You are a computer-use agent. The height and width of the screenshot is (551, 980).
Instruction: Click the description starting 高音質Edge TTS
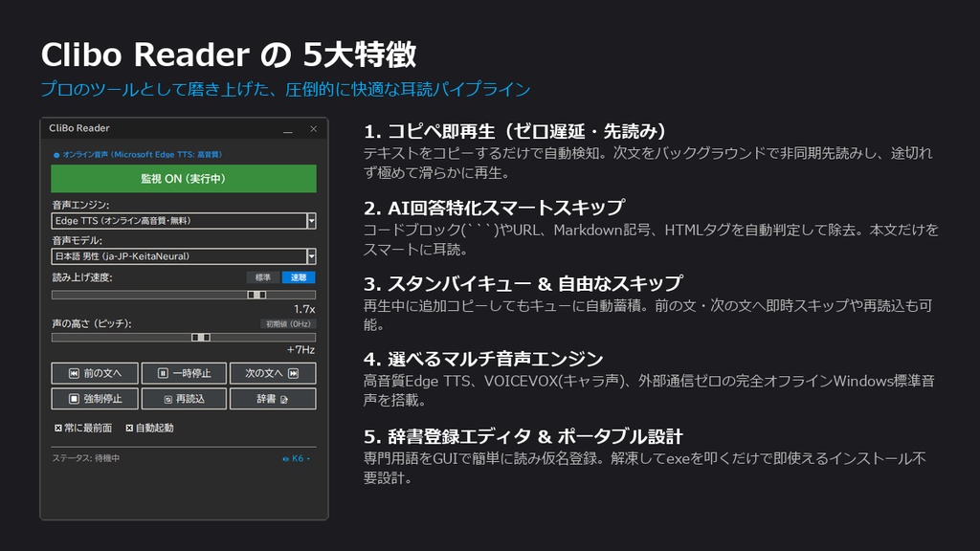(x=650, y=390)
